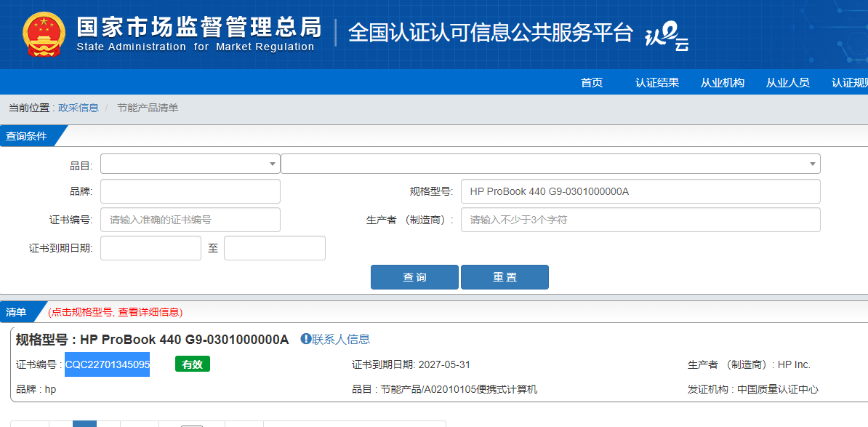
Task: Focus the 品牌 input field
Action: click(x=190, y=191)
